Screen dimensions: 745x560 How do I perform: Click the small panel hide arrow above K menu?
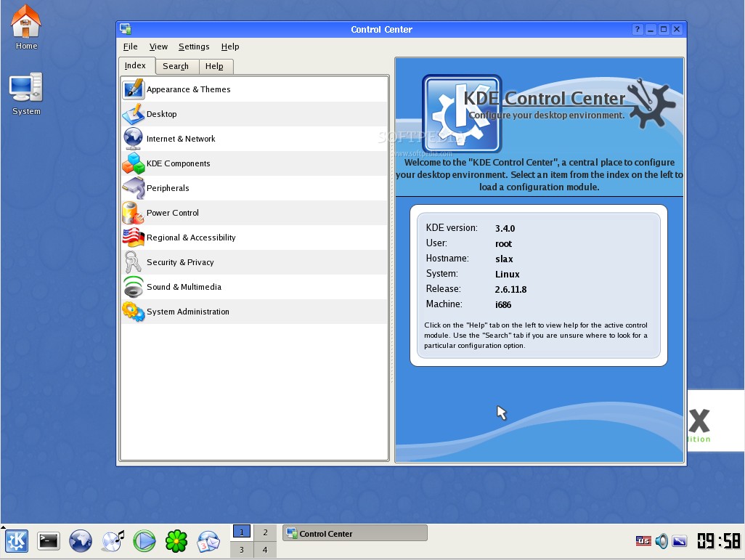(x=3, y=527)
